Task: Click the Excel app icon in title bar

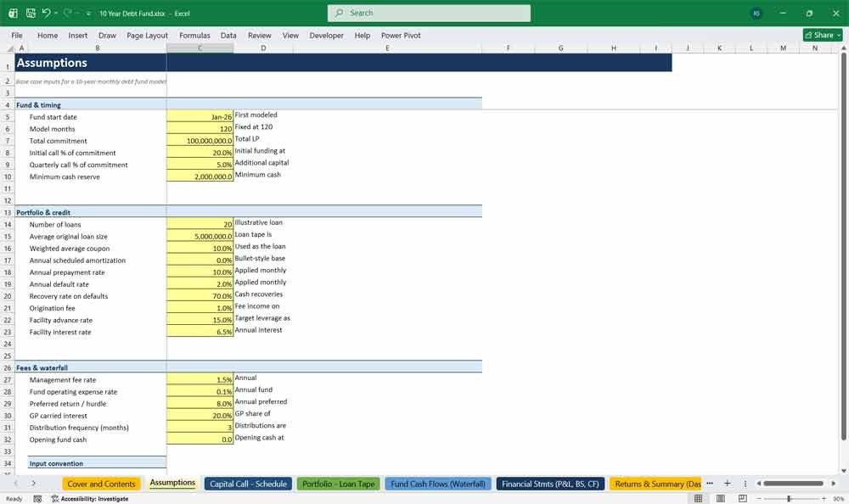Action: click(x=13, y=13)
